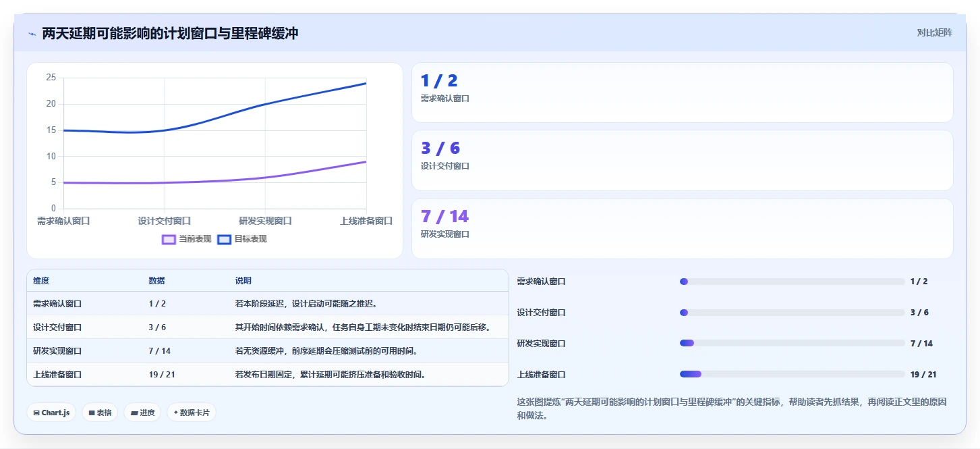Image resolution: width=980 pixels, height=449 pixels.
Task: Click the 研发实现窗口 chart axis label
Action: point(265,221)
